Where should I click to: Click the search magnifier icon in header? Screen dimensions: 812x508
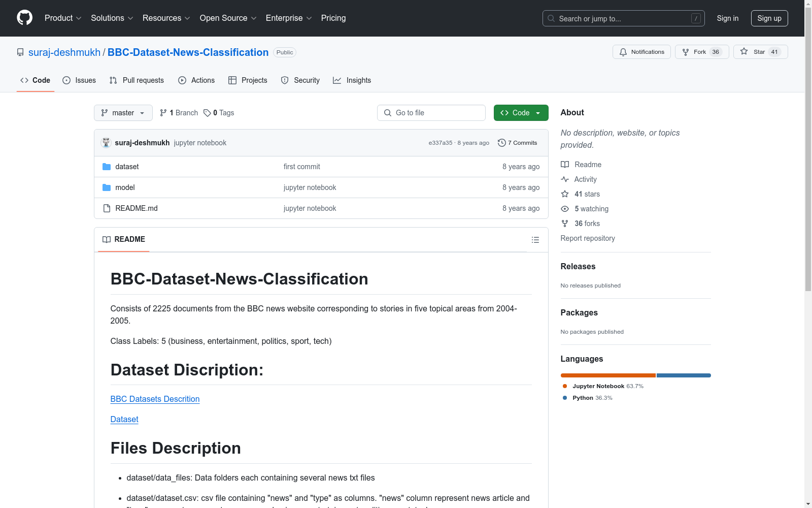551,18
